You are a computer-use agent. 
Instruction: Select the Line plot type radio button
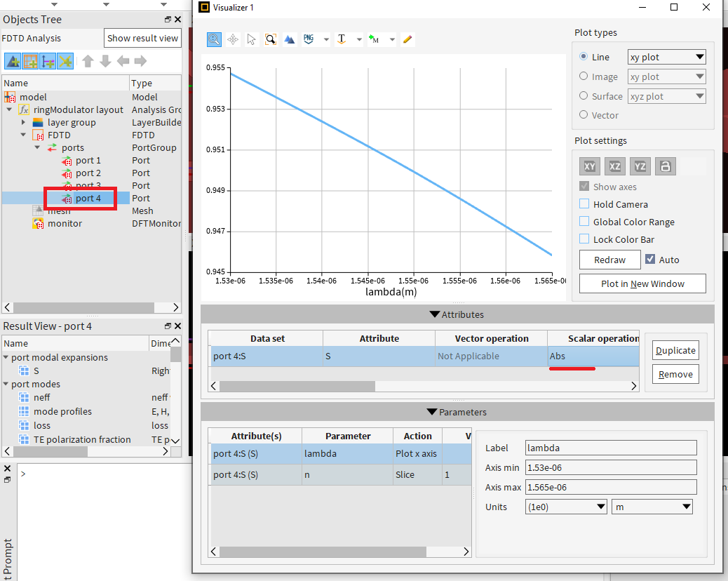584,56
